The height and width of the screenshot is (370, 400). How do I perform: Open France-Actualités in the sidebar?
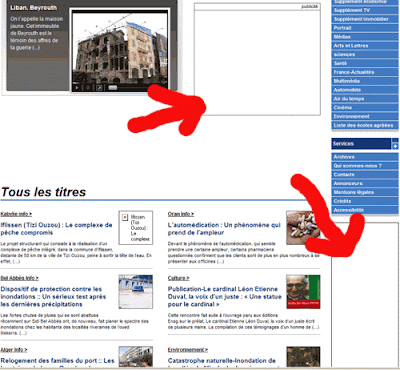[365, 72]
